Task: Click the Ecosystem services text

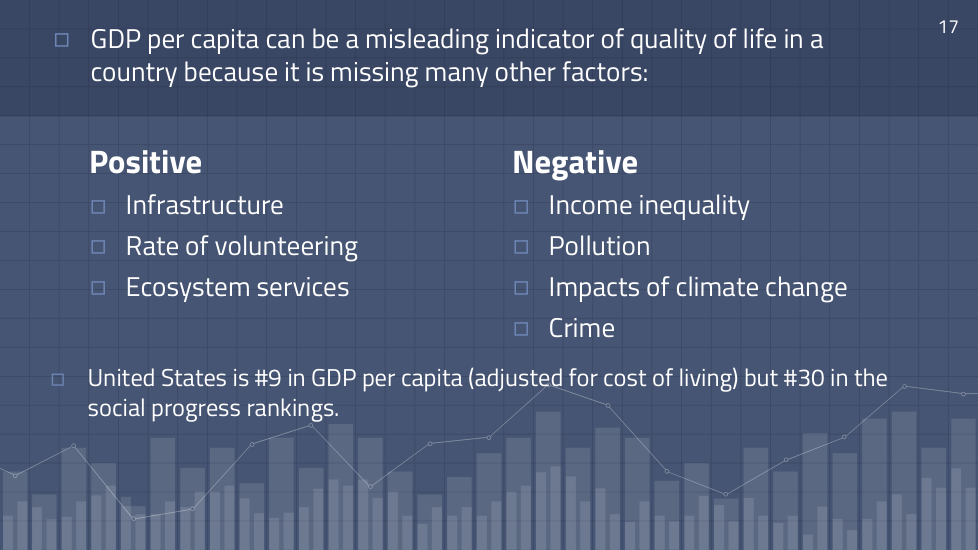Action: coord(237,287)
